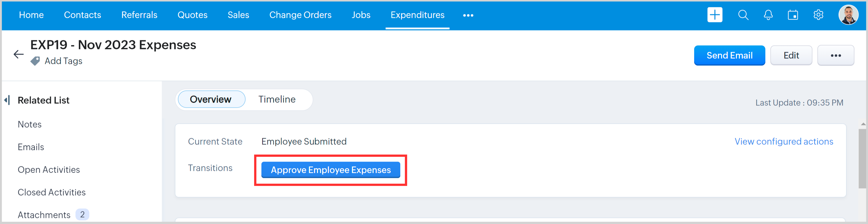Click the vertical scrollbar on the right
The width and height of the screenshot is (868, 224).
[862, 158]
